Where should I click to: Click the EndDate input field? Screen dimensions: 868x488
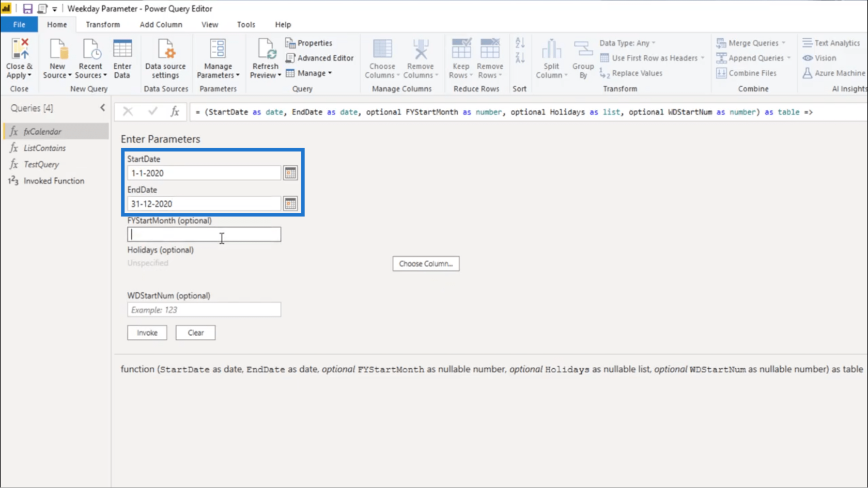tap(204, 203)
